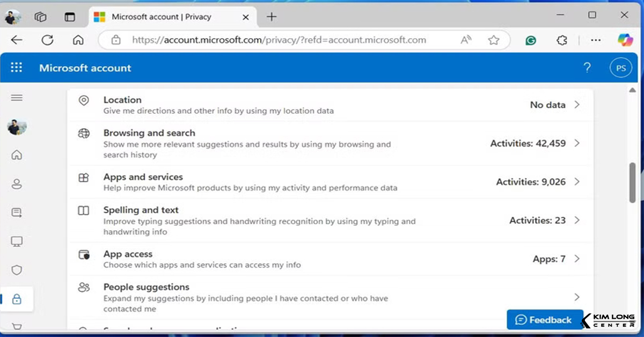Click the Feedback button
This screenshot has height=337, width=644.
[x=544, y=320]
